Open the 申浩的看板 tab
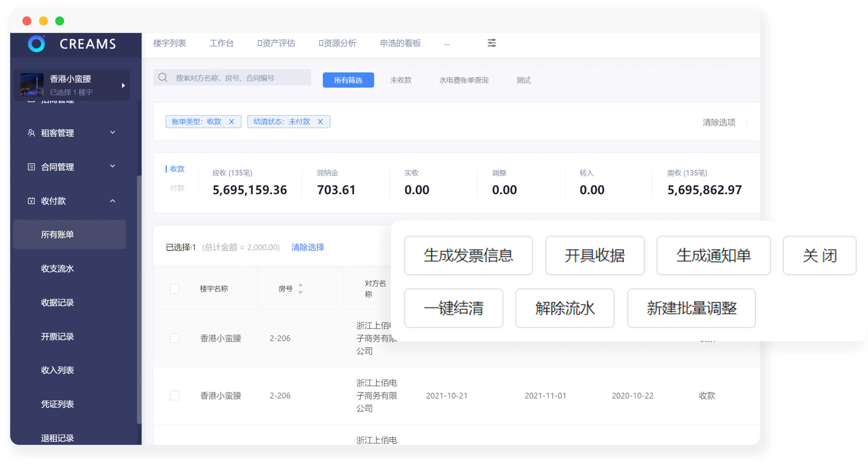Screen dimensions: 868x464 coord(400,43)
